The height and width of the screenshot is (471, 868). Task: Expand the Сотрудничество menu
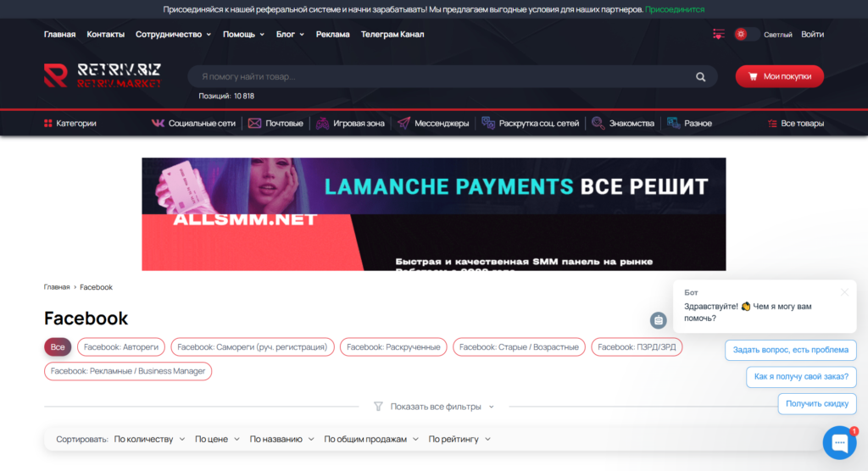coord(173,35)
